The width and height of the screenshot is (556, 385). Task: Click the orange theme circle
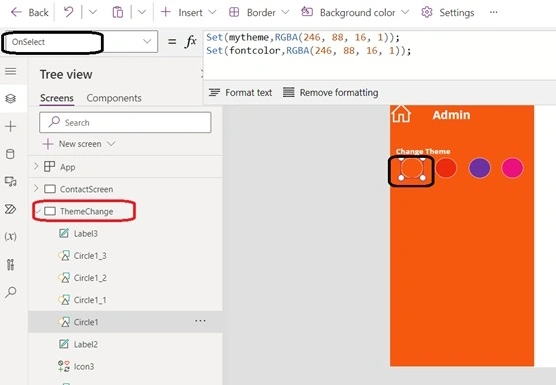click(x=412, y=168)
